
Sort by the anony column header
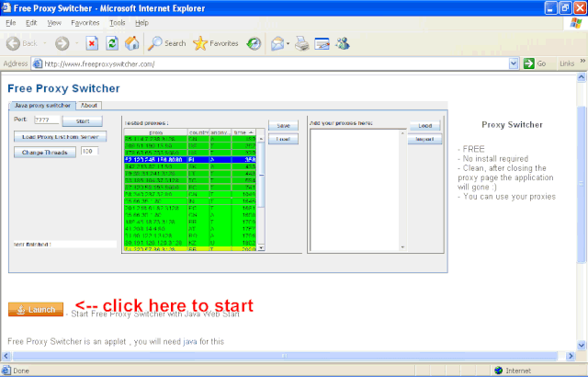point(220,132)
